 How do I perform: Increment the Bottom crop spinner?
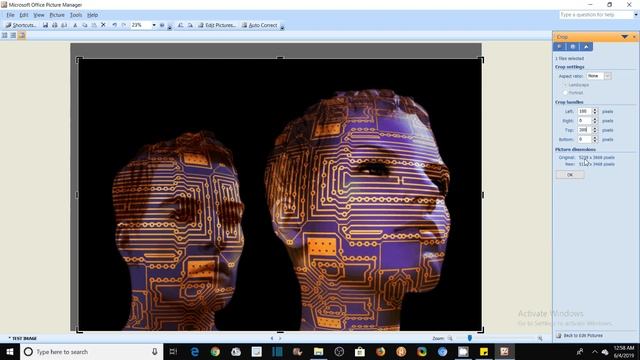point(595,138)
